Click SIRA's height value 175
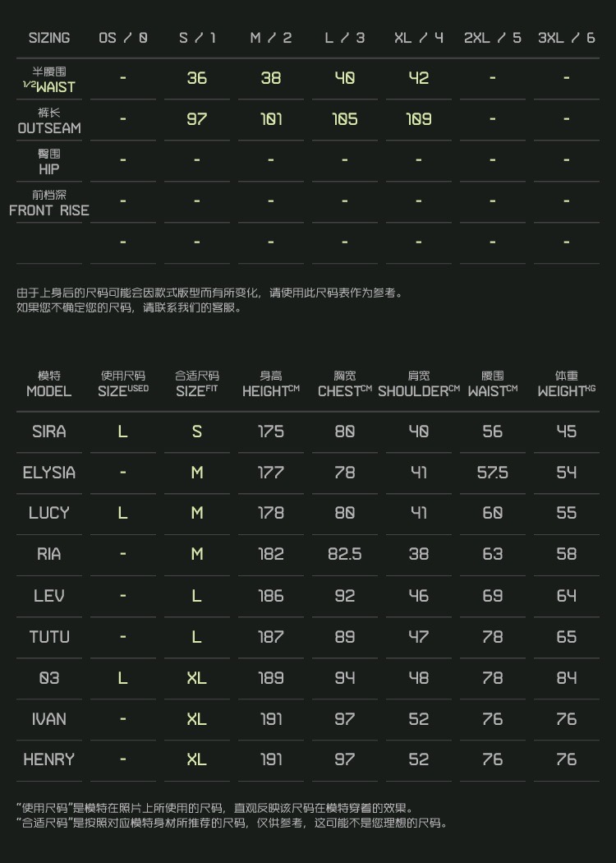 (271, 431)
